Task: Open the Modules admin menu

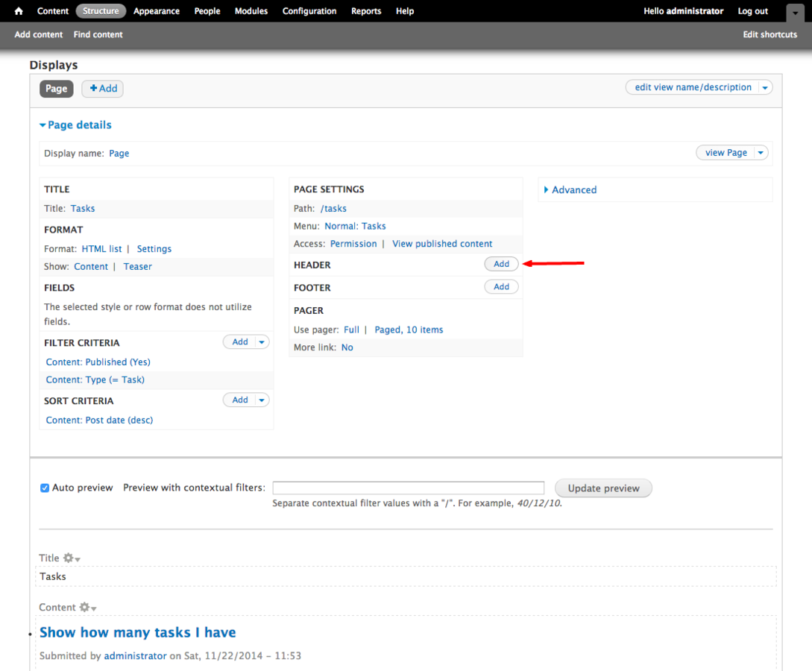Action: (251, 11)
